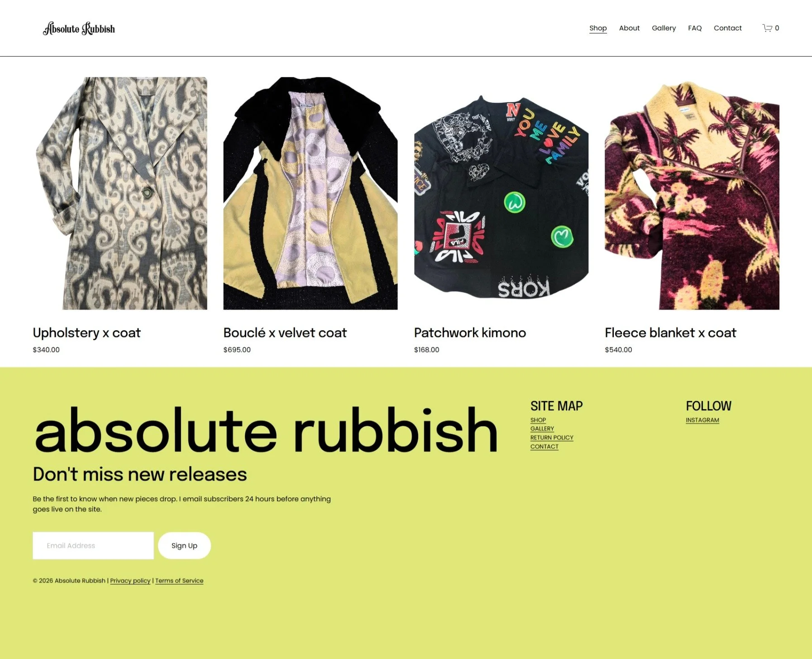View the Bouclé x velvet coat image

tap(310, 193)
